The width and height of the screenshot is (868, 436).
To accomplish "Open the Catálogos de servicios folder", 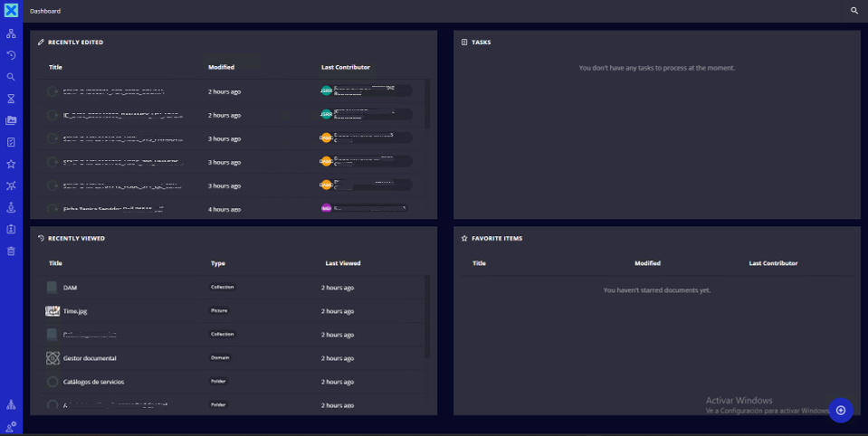I will [93, 382].
